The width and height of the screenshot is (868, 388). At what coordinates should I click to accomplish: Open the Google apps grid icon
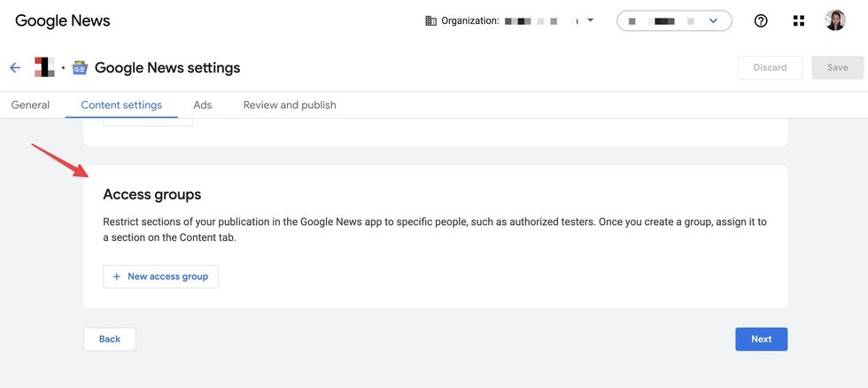(798, 21)
